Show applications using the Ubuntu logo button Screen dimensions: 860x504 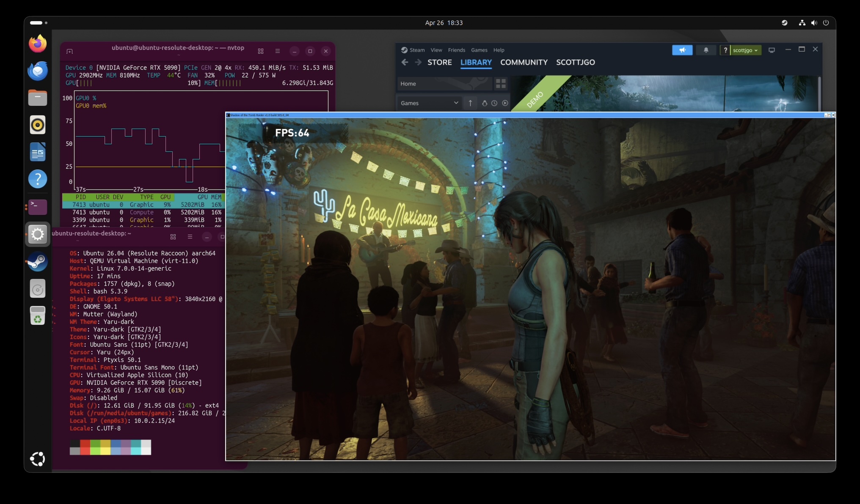coord(38,459)
